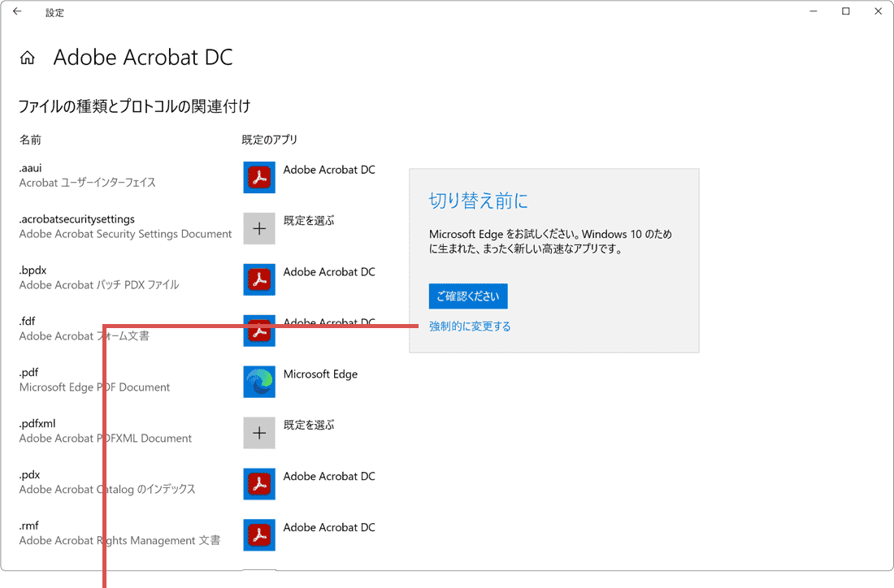The height and width of the screenshot is (588, 894).
Task: Click the Adobe Acrobat DC icon for .fdf files
Action: point(258,331)
